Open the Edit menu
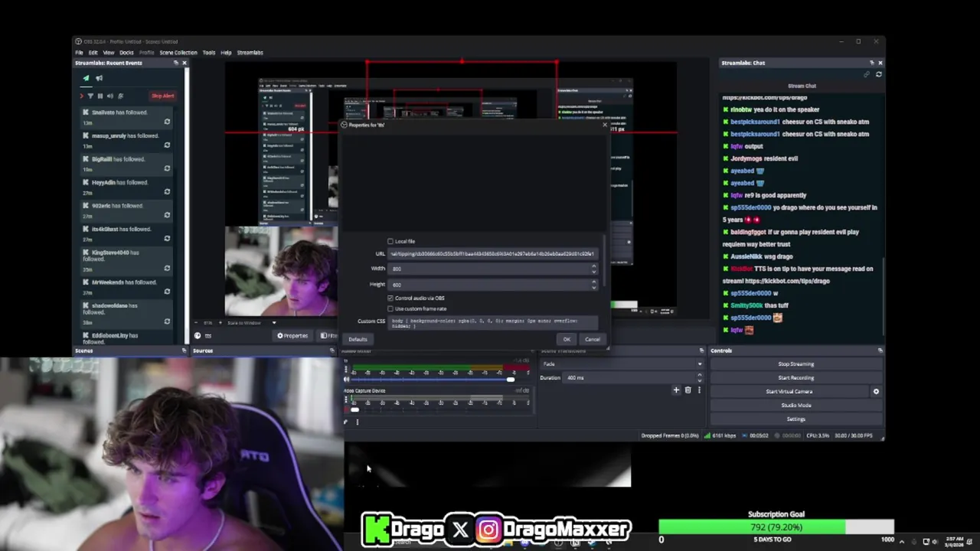 tap(93, 53)
